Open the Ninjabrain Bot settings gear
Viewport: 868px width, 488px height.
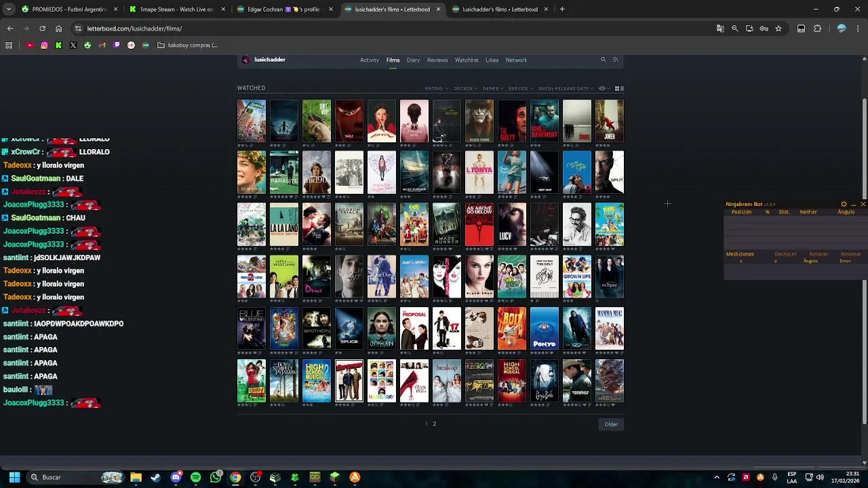[844, 204]
